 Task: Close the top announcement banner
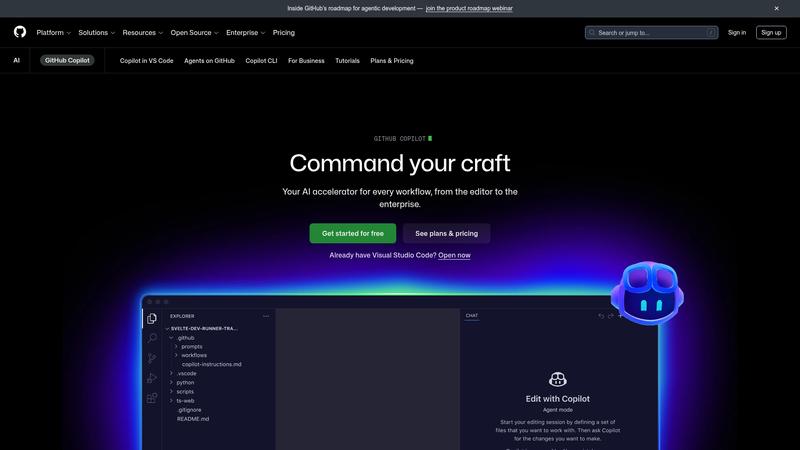pyautogui.click(x=777, y=8)
